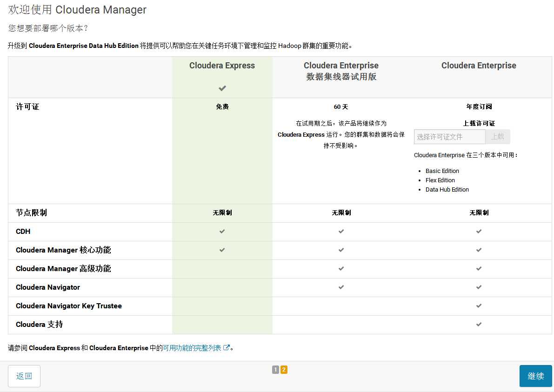Click the 继续 button
The height and width of the screenshot is (392, 554).
click(536, 376)
